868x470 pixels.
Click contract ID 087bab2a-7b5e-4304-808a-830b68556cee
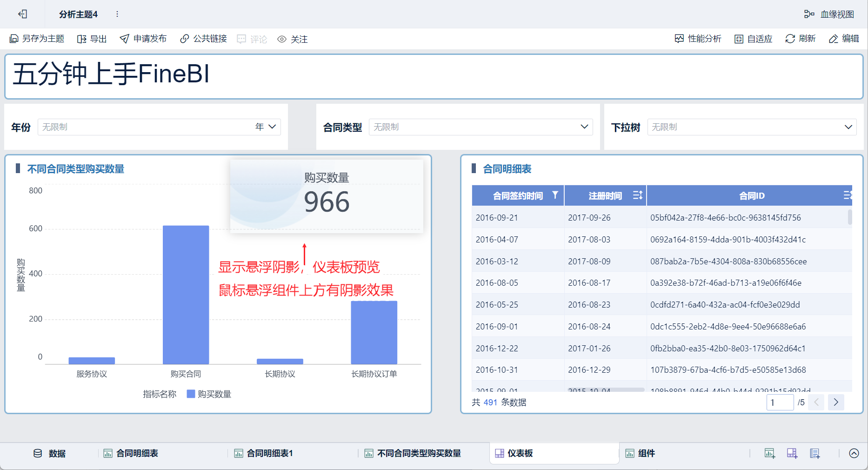click(x=728, y=262)
